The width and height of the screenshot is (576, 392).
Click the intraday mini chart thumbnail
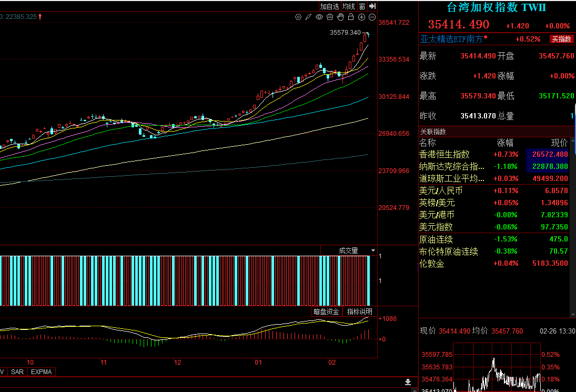(497, 367)
